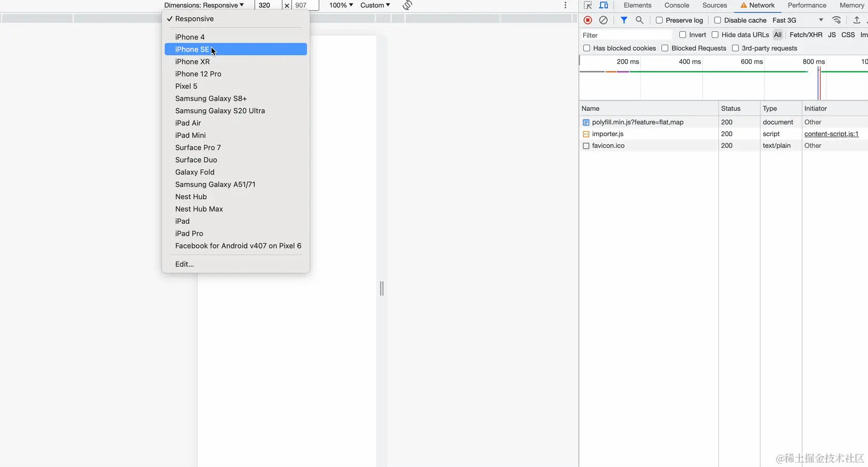Check Has blocked cookies checkbox
This screenshot has height=467, width=868.
(x=587, y=48)
